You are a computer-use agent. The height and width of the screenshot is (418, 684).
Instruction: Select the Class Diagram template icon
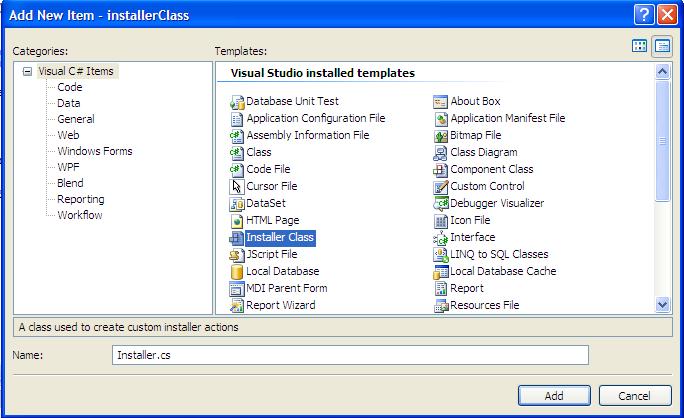click(x=441, y=153)
